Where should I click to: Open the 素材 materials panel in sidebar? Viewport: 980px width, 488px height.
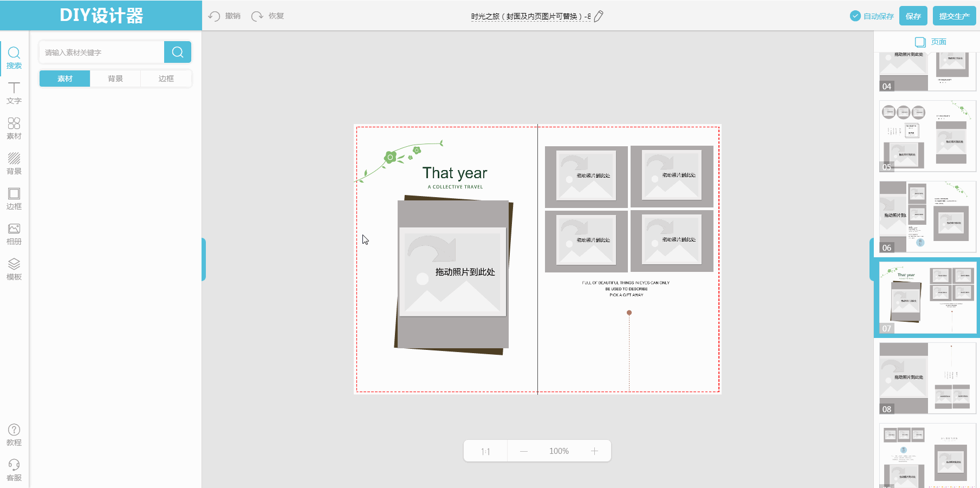[x=14, y=128]
